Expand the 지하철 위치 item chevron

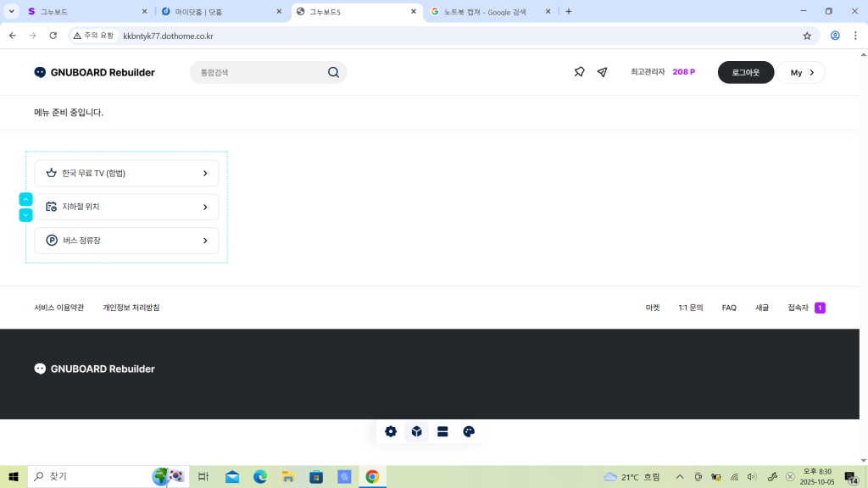coord(205,207)
